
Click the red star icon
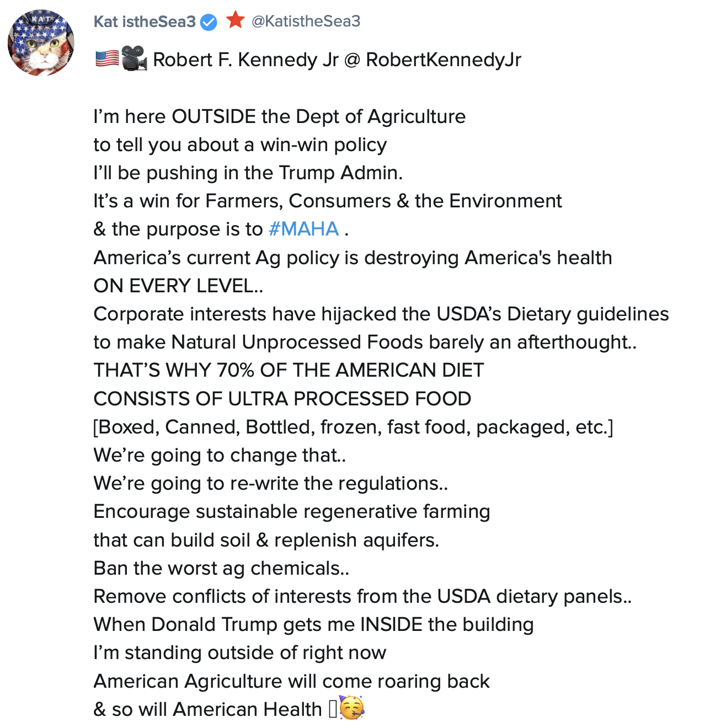236,20
